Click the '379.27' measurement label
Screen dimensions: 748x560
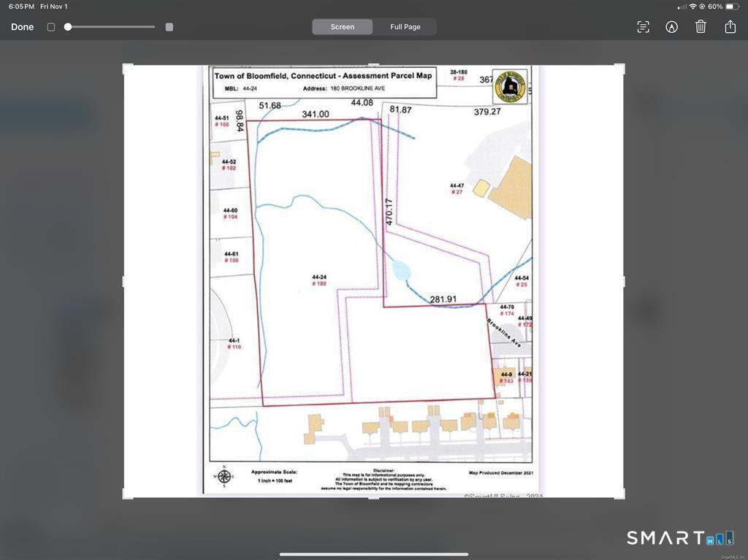(x=487, y=112)
